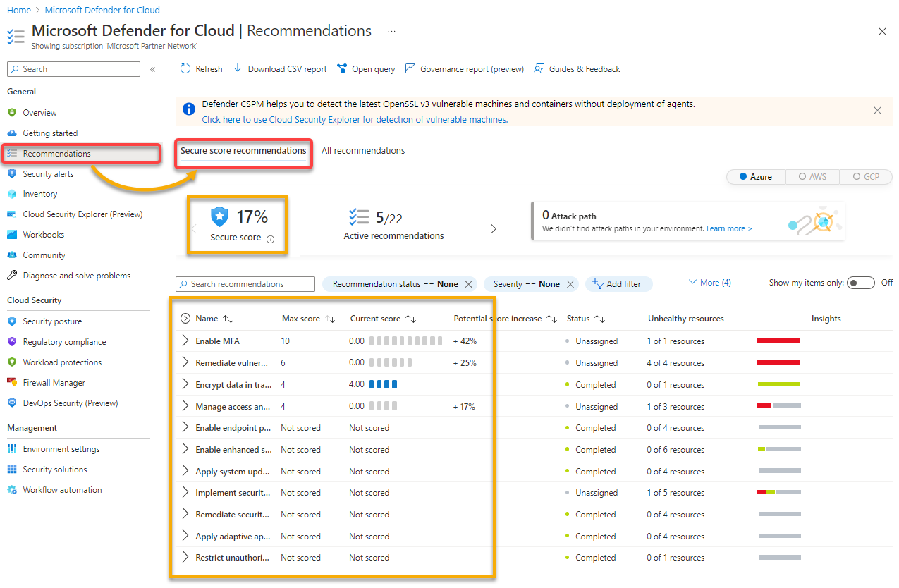Expand the Remediate vulnerabilities row
899x588 pixels.
[x=185, y=363]
